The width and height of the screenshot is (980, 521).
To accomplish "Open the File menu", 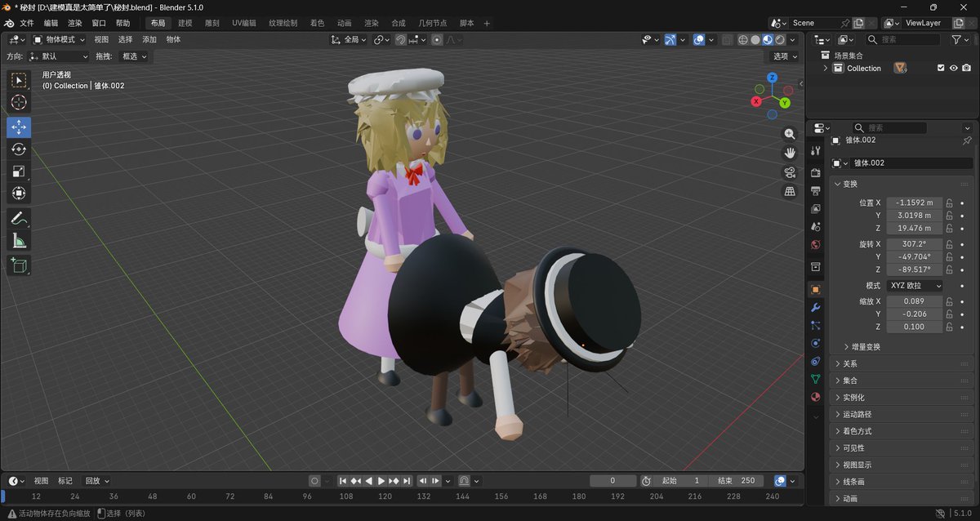I will (x=27, y=23).
